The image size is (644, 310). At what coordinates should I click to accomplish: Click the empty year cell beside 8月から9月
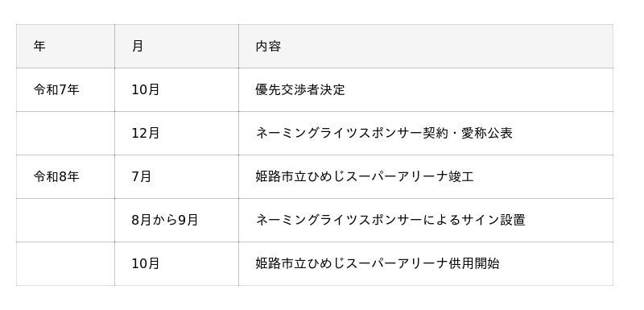(65, 220)
